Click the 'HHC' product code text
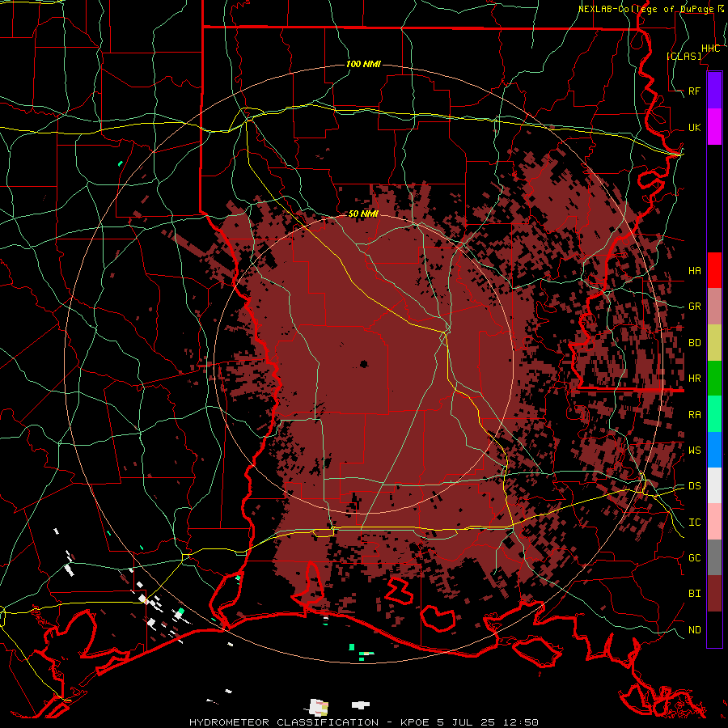728x728 pixels. (710, 49)
